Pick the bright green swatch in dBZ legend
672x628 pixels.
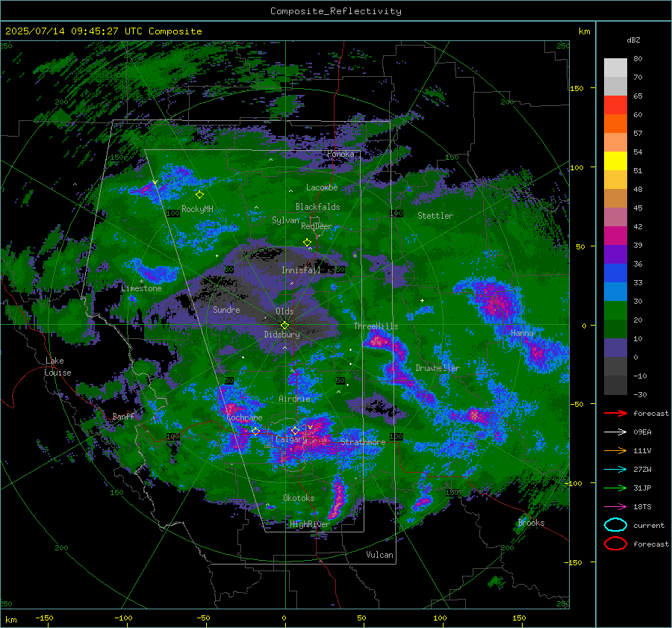[x=615, y=310]
